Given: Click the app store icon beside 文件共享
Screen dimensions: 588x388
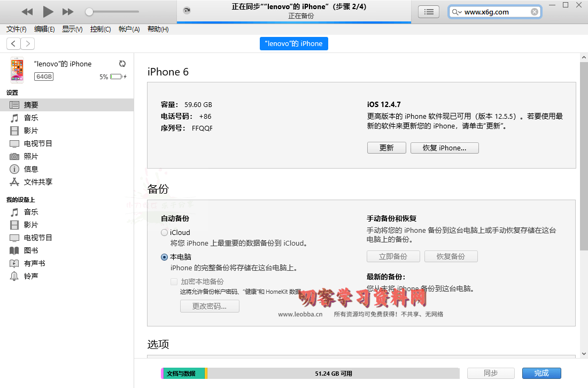Looking at the screenshot, I should pyautogui.click(x=14, y=182).
